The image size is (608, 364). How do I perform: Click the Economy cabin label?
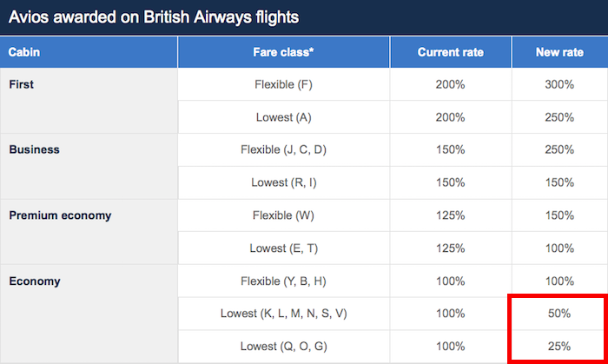35,281
